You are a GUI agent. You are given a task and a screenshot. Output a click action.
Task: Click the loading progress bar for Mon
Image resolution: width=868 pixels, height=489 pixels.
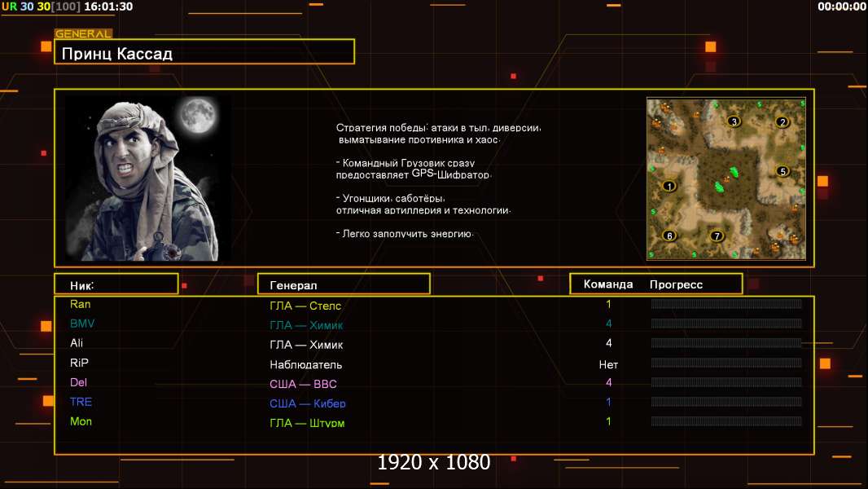click(726, 421)
